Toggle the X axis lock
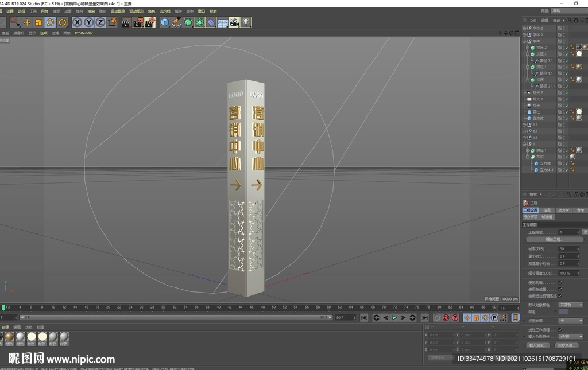The width and height of the screenshot is (588, 370). (77, 22)
